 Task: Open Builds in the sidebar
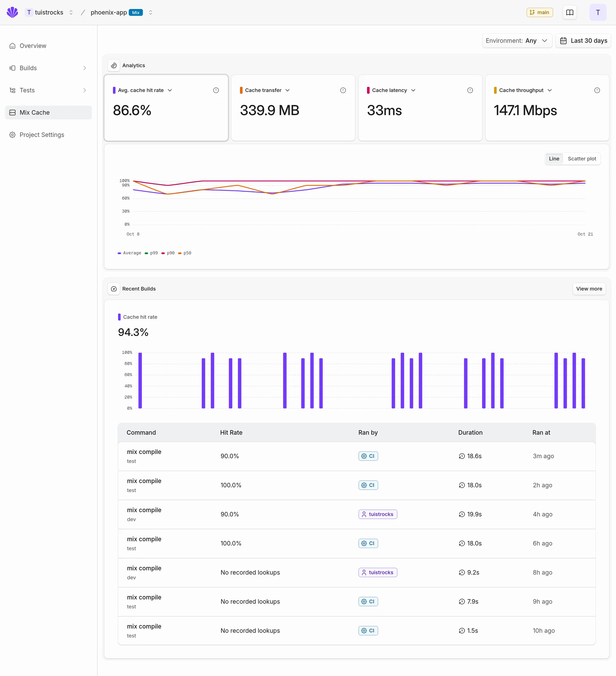pyautogui.click(x=48, y=68)
